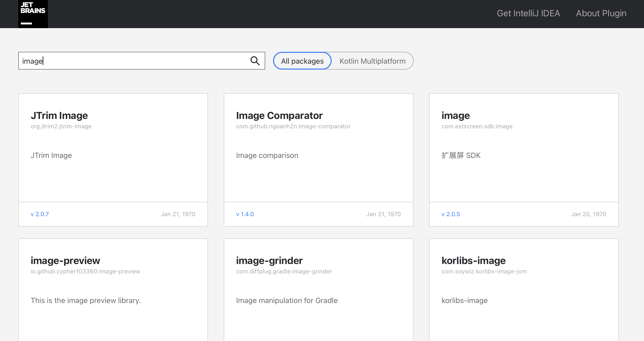Select the All packages filter
The height and width of the screenshot is (341, 644).
tap(302, 61)
